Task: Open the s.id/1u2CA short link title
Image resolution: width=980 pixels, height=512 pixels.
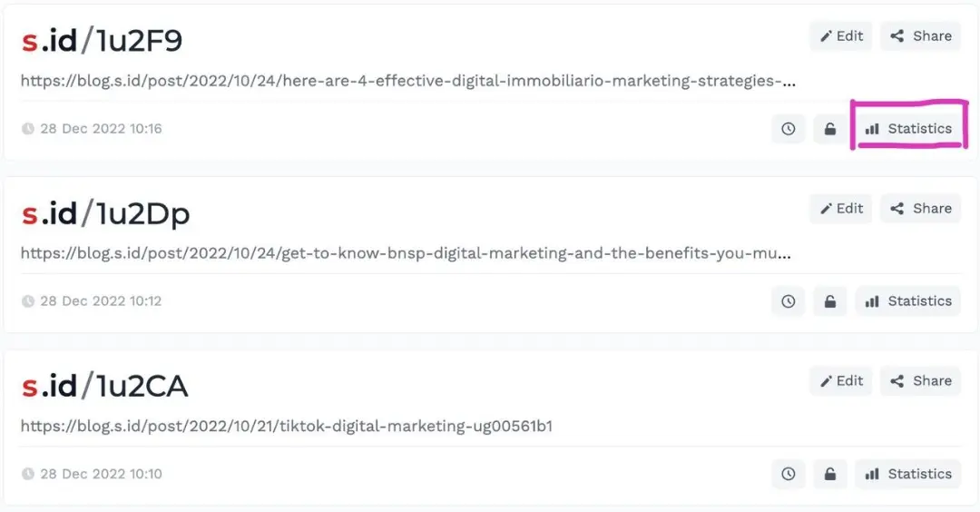Action: [x=104, y=387]
